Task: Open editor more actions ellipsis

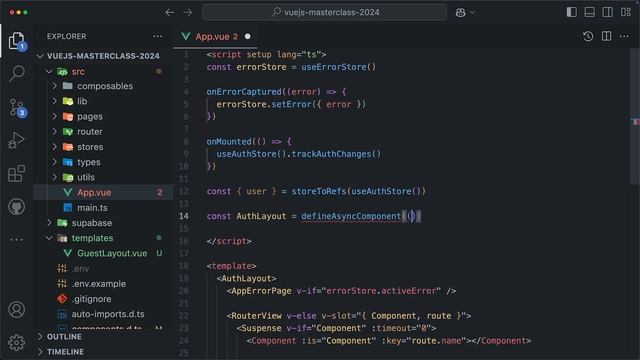Action: coord(624,36)
